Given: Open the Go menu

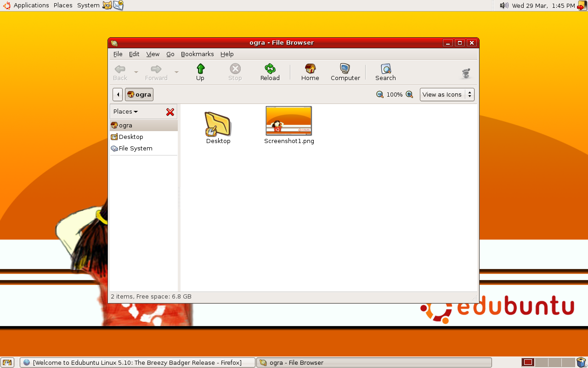Looking at the screenshot, I should pyautogui.click(x=170, y=54).
